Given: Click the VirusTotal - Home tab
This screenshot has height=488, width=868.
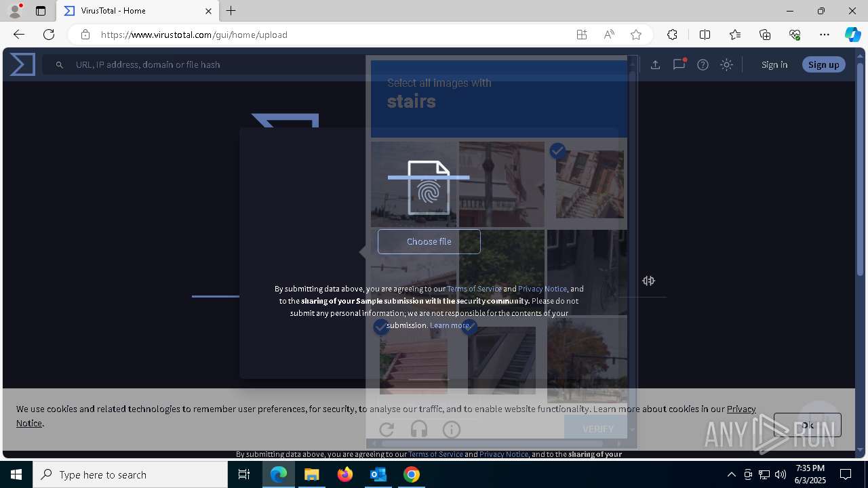Looking at the screenshot, I should point(138,11).
